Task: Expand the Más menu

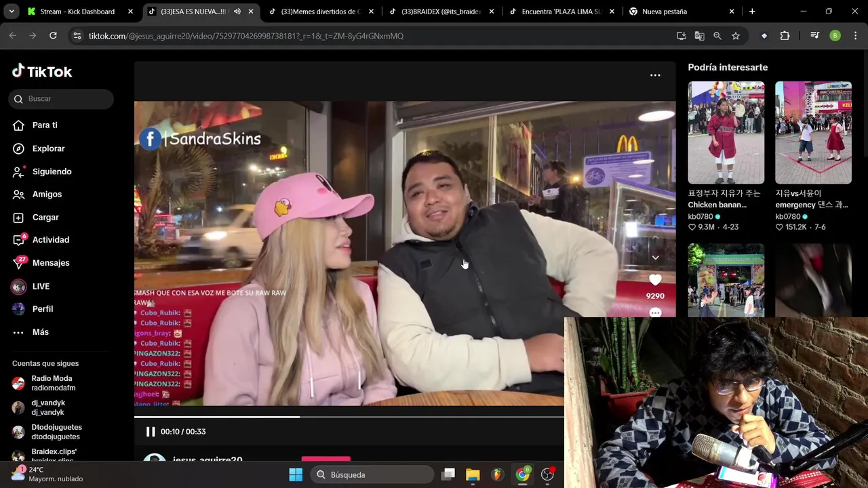Action: coord(41,332)
